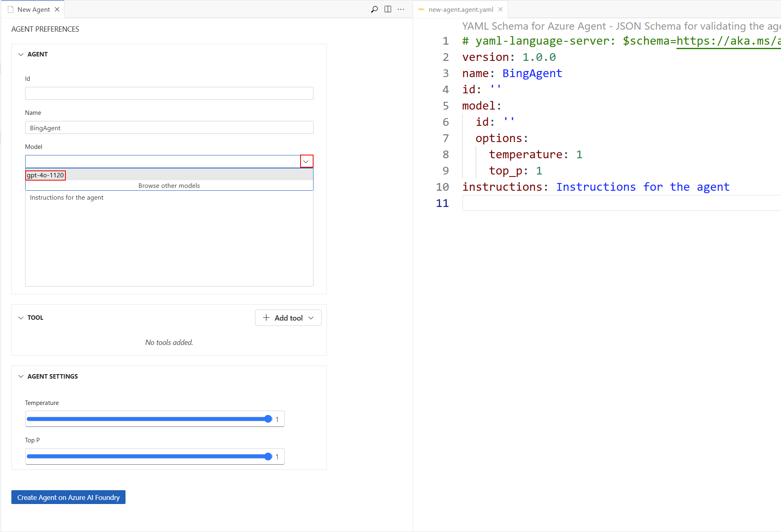Screen dimensions: 781x532
Task: Close the new-agent.agent.yaml tab
Action: 500,9
